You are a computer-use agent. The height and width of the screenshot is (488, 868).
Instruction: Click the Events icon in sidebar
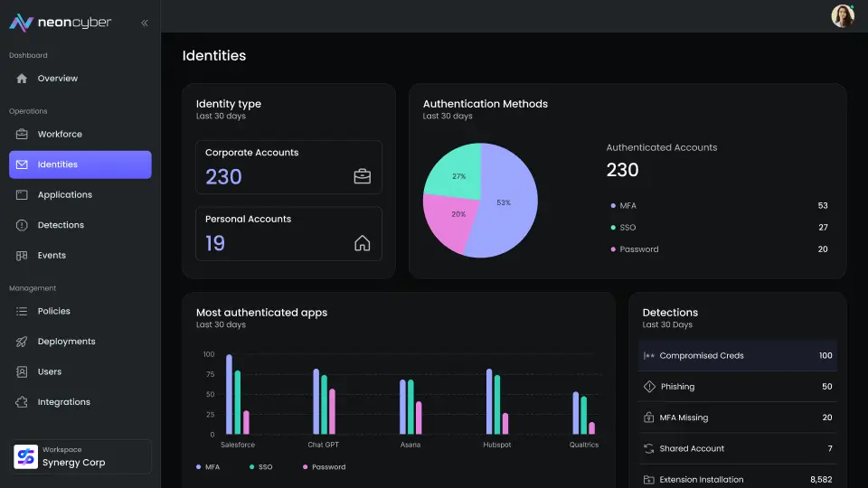click(x=22, y=256)
